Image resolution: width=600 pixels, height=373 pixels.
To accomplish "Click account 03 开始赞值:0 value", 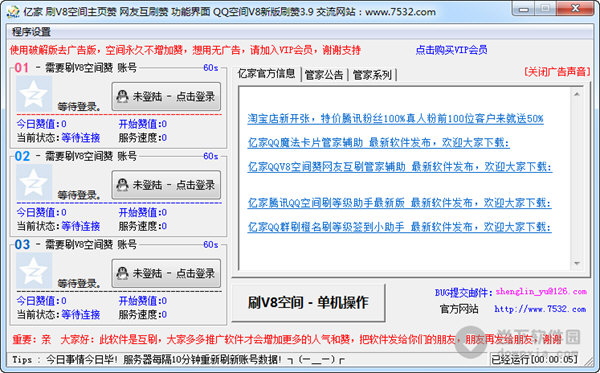I will click(143, 301).
